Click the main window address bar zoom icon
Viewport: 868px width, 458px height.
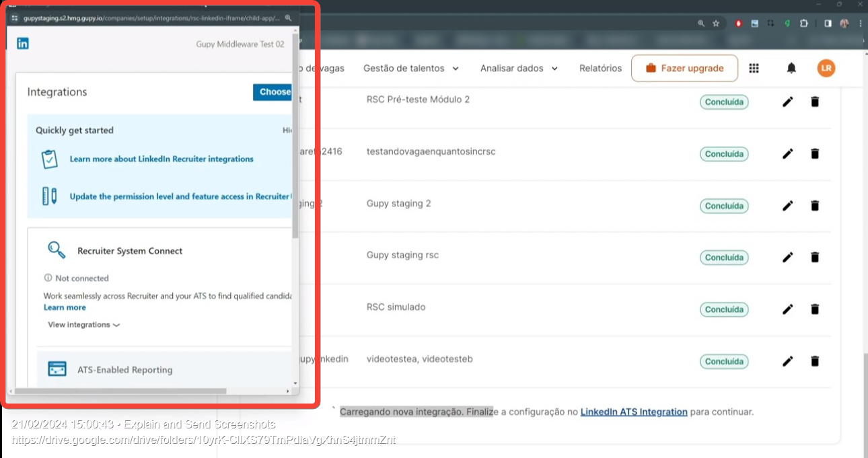click(x=701, y=23)
